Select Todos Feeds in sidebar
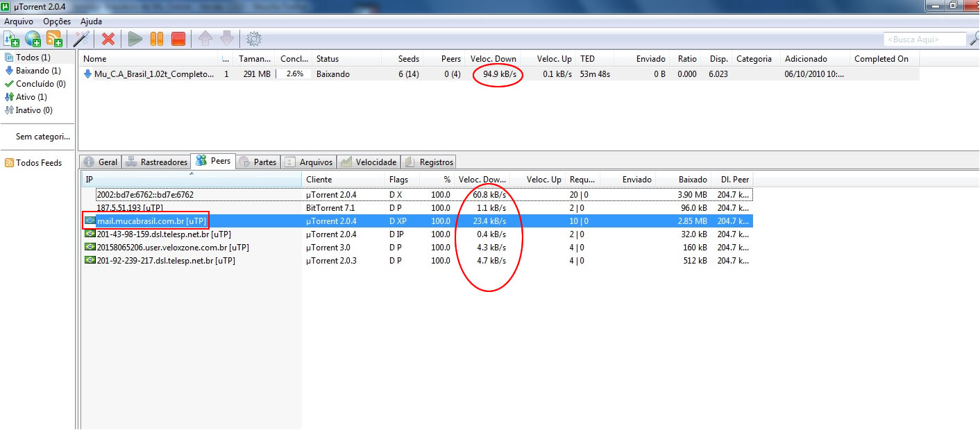 click(38, 163)
